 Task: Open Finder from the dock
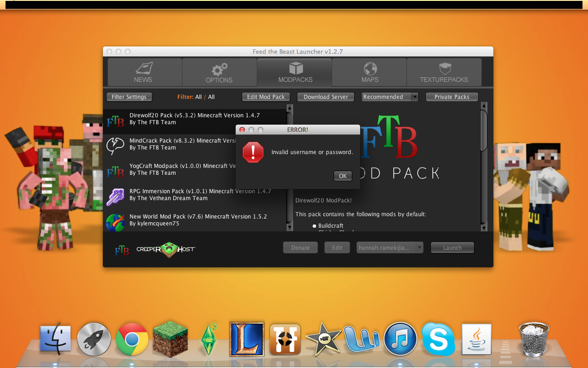point(55,339)
